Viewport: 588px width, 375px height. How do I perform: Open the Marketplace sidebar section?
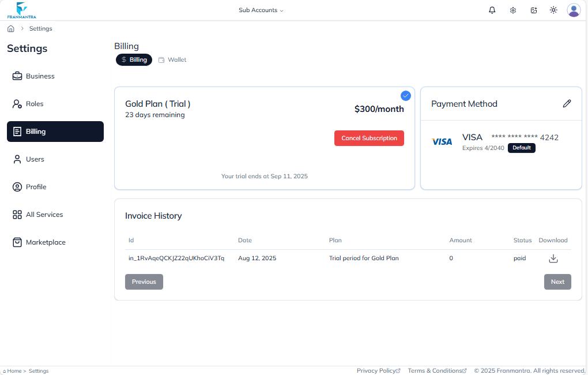[46, 242]
